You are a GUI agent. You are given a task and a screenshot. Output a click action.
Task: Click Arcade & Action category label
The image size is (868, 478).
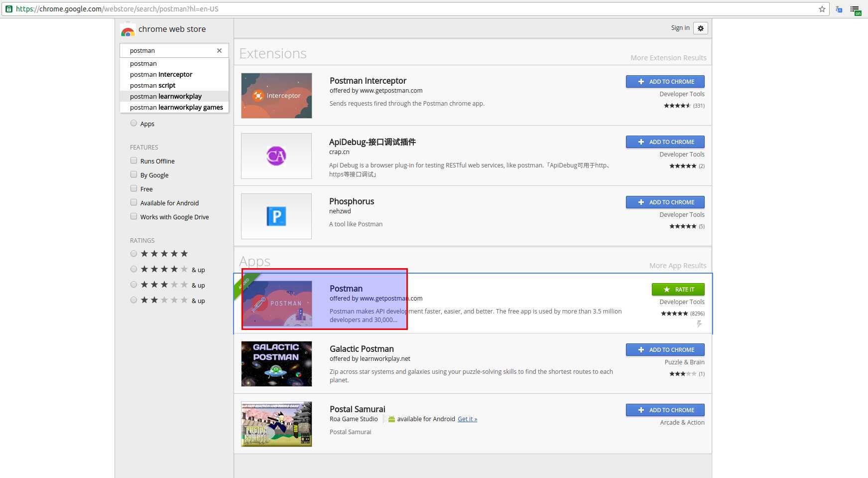pos(682,423)
